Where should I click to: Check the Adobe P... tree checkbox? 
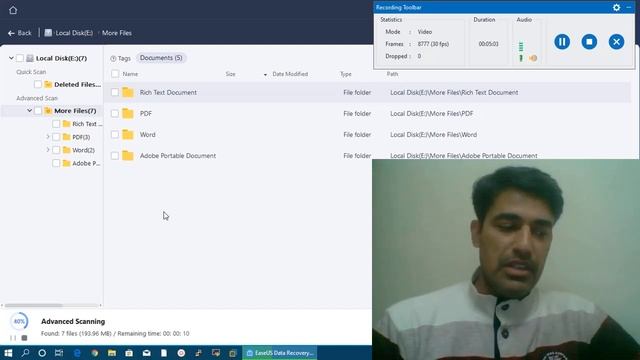(x=56, y=163)
